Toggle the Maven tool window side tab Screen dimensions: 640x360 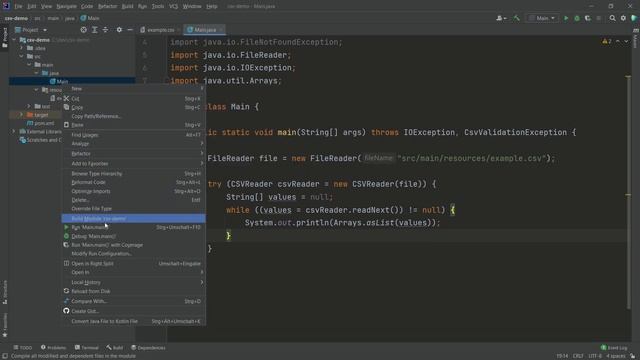[x=636, y=39]
